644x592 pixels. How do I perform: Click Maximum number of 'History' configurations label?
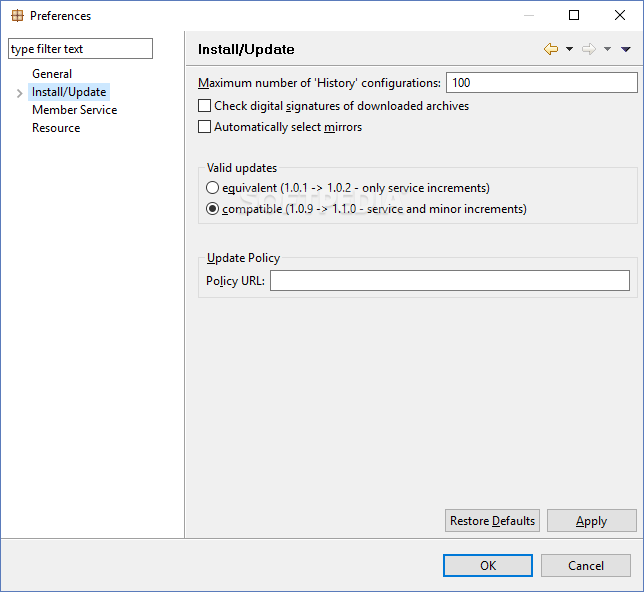point(319,83)
